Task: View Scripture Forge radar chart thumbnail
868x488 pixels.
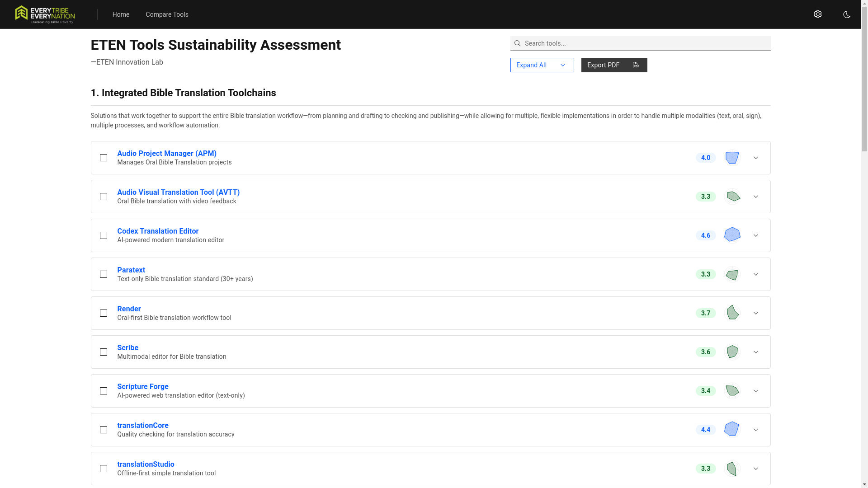Action: (732, 391)
